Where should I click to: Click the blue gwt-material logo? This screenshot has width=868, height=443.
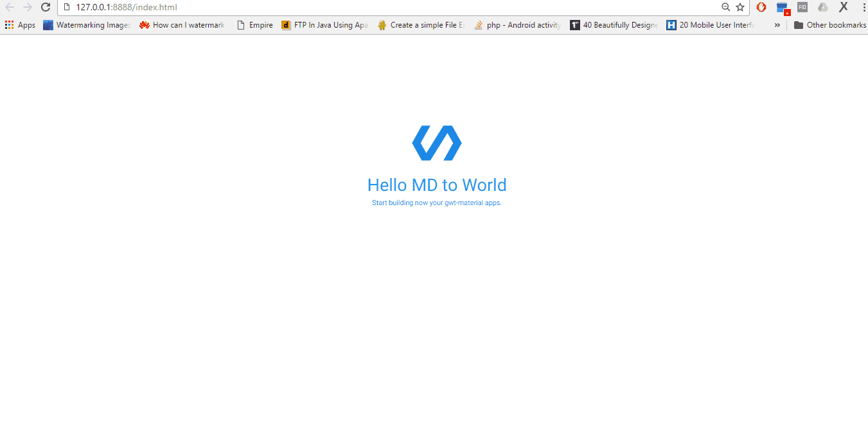(x=437, y=143)
